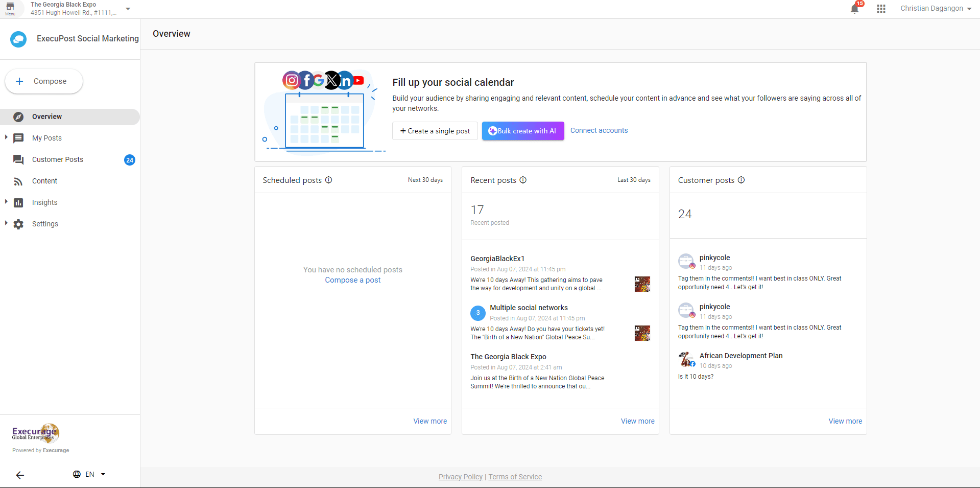The height and width of the screenshot is (488, 980).
Task: Click the info icon beside Scheduled posts
Action: 329,180
